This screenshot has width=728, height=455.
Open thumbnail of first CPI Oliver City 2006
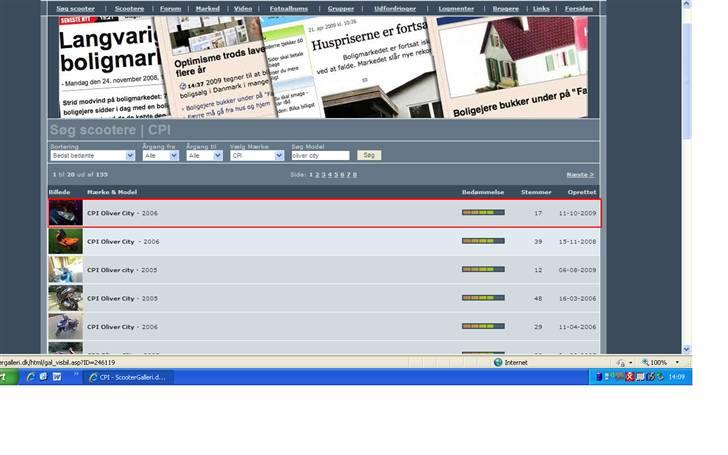tap(65, 213)
